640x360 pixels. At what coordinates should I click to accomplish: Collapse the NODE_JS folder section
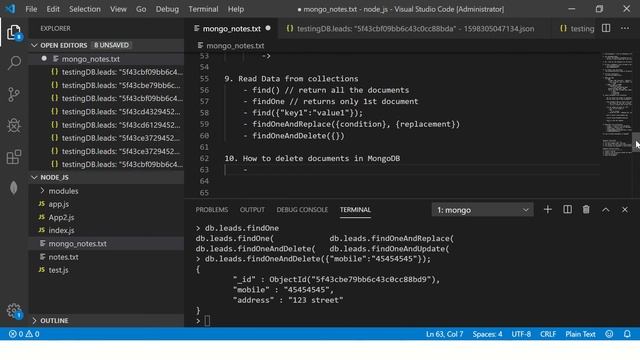34,178
